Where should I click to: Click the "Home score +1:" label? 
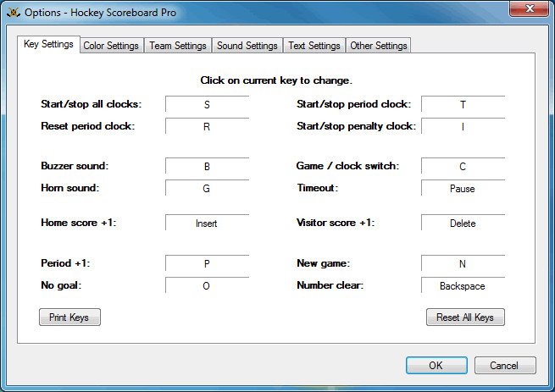[x=78, y=223]
